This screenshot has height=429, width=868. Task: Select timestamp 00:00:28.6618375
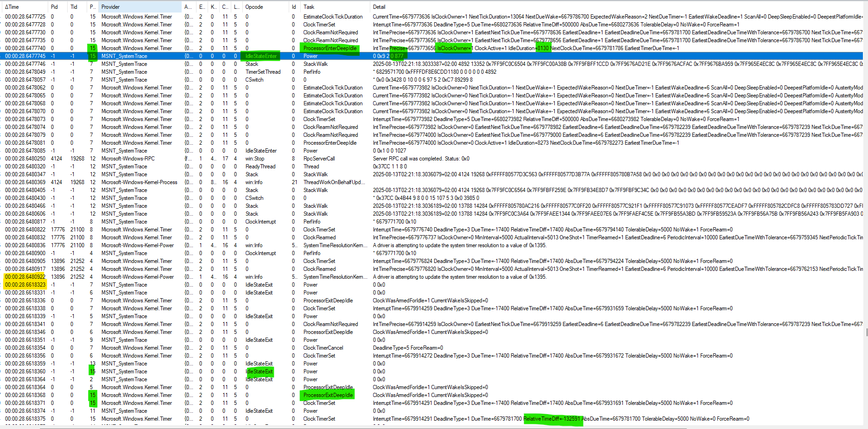25,419
